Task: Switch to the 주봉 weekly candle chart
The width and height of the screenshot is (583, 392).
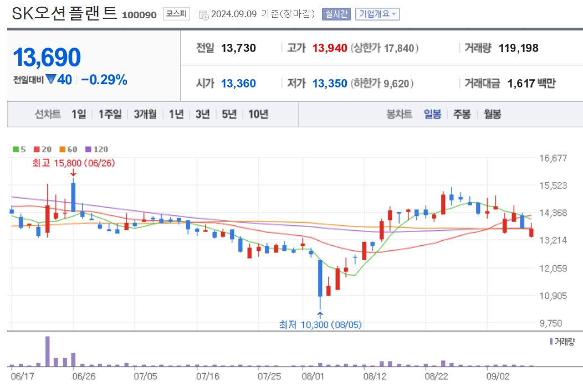Action: (x=462, y=114)
